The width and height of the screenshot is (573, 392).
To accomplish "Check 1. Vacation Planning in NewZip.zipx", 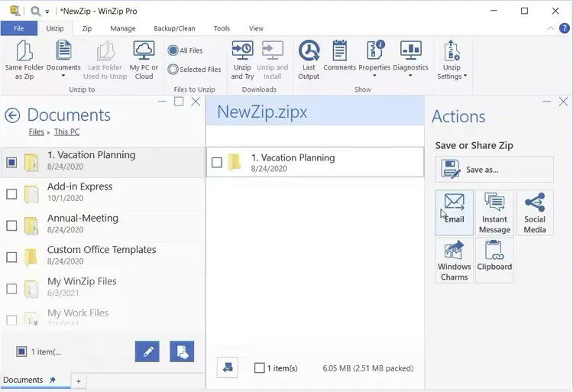I will click(217, 162).
